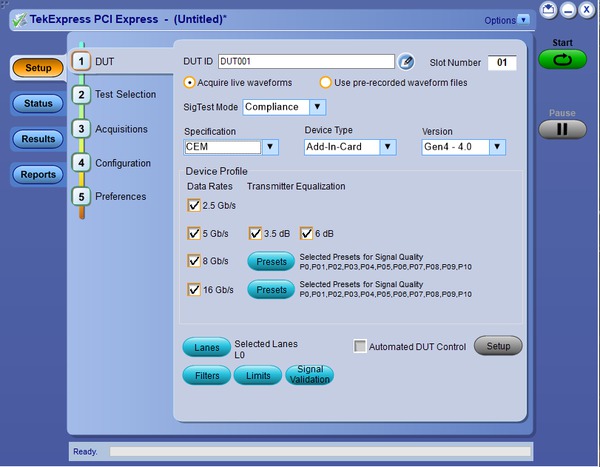Expand the Version dropdown arrow

tap(497, 147)
